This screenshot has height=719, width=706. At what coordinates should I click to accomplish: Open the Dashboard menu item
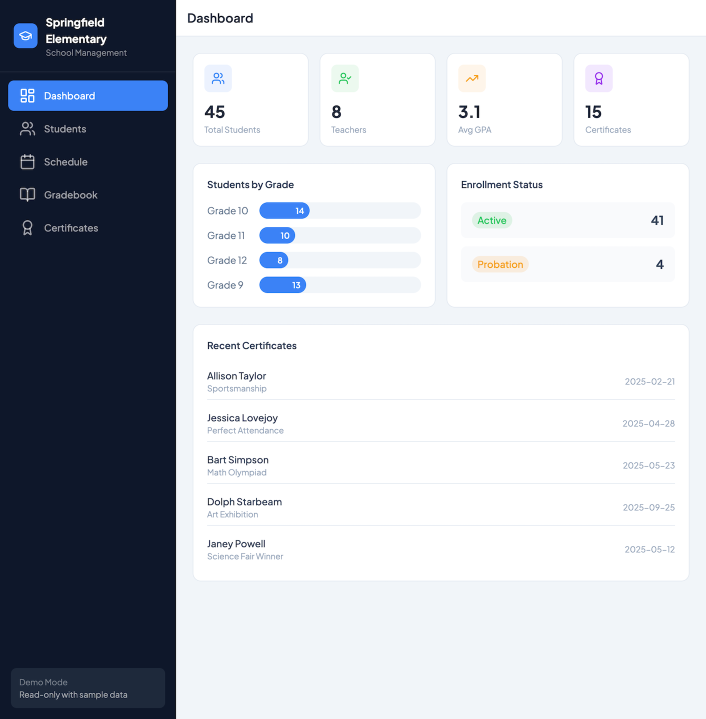88,96
